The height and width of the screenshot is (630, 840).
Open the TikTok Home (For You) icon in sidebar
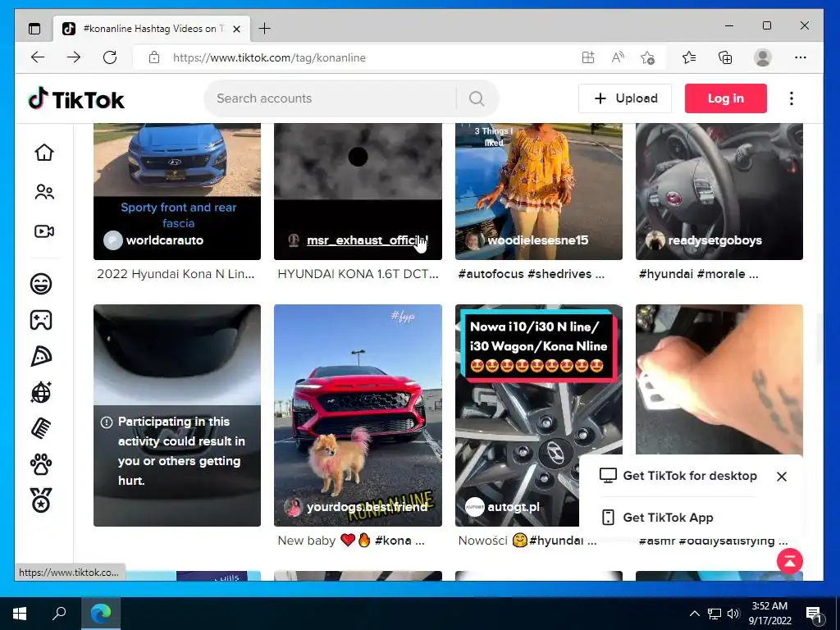[x=44, y=153]
